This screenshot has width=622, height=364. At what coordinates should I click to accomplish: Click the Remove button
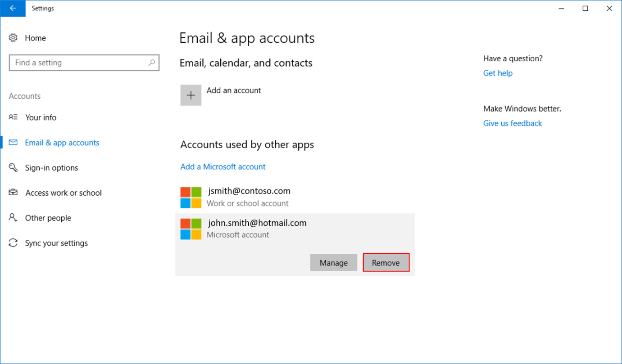[386, 263]
